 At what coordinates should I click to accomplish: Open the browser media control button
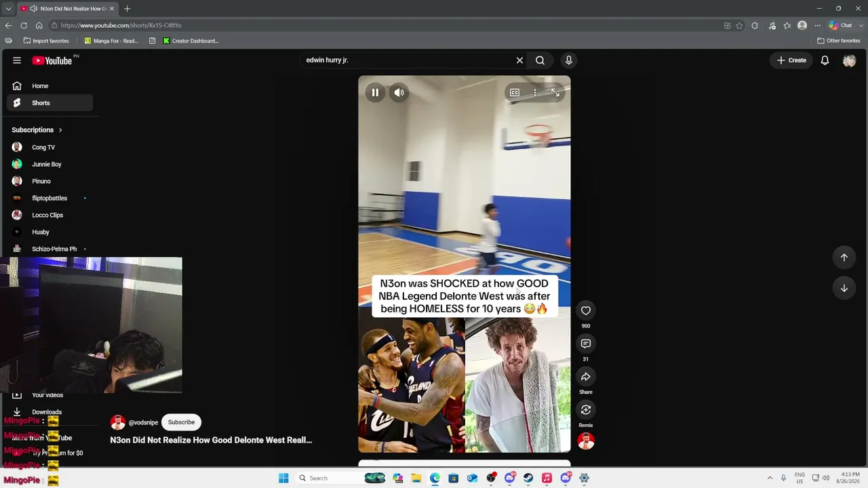pos(772,26)
